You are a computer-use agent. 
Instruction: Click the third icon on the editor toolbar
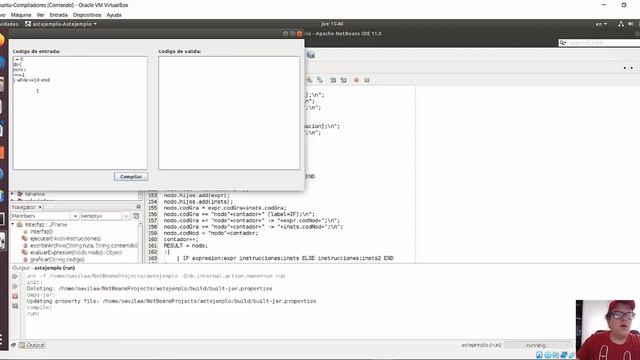333,80
